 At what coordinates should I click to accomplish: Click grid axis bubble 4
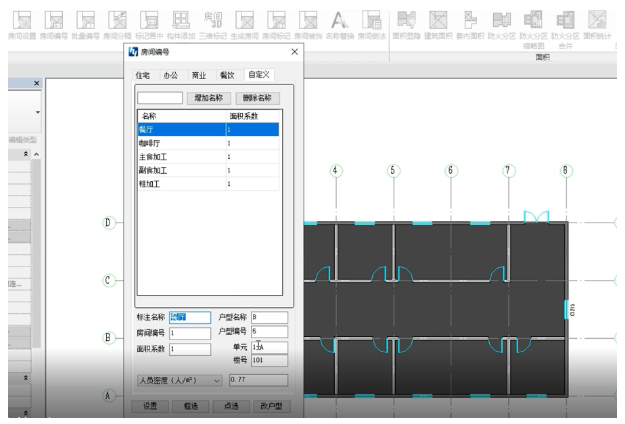point(336,171)
